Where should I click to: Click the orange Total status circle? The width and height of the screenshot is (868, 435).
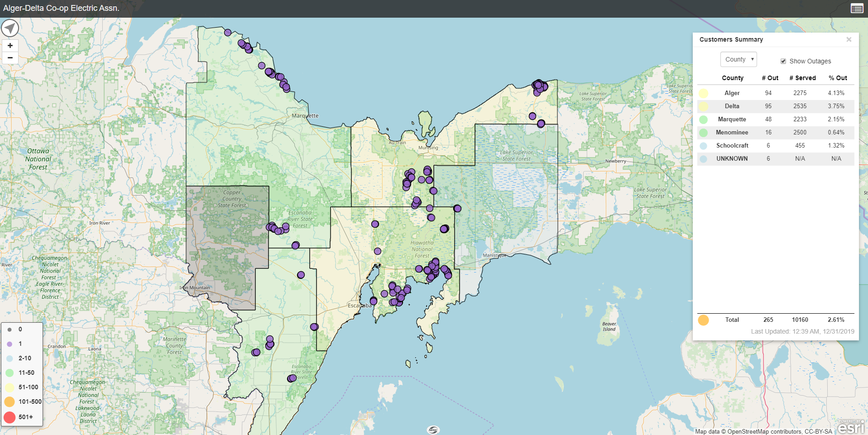click(703, 320)
